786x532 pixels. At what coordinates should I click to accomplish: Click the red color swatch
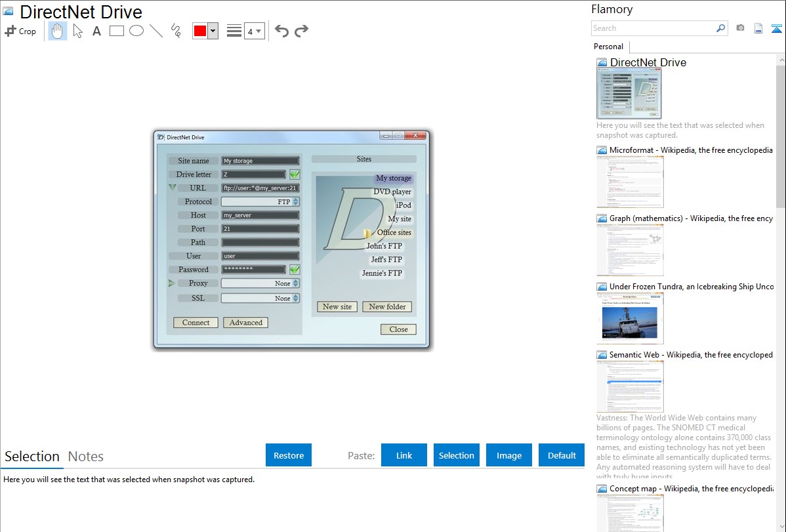click(x=200, y=31)
